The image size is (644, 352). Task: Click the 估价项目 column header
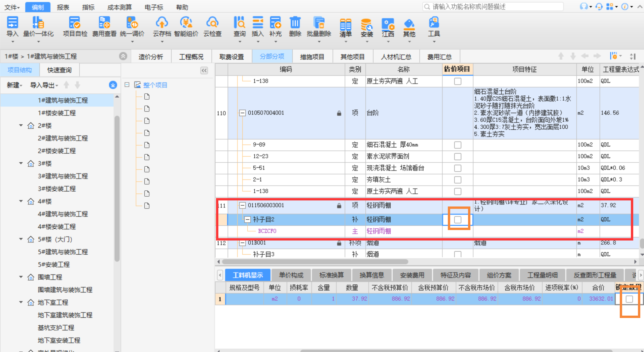[457, 69]
